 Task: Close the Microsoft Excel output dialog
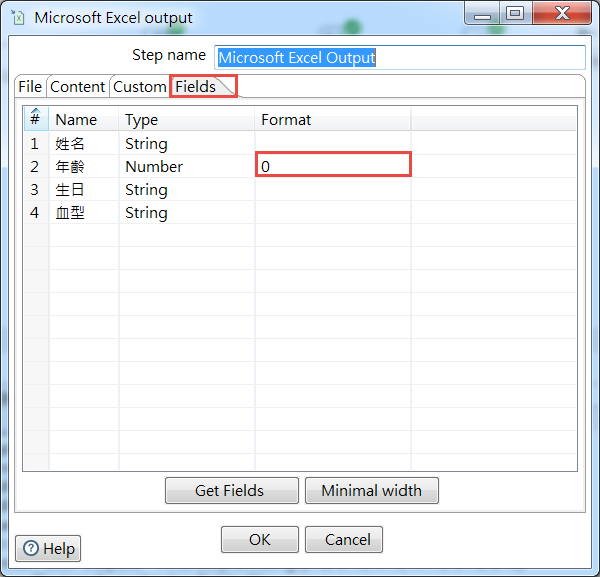click(x=562, y=14)
